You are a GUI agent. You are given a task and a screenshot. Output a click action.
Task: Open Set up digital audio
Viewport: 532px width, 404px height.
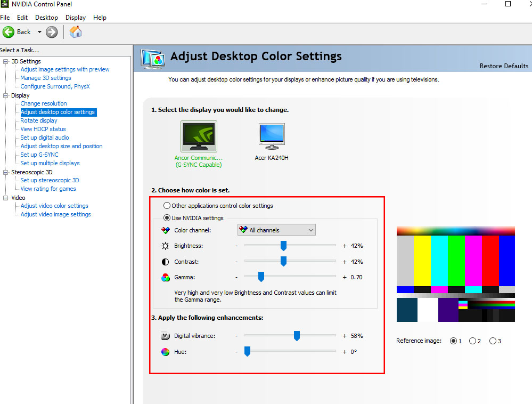point(45,138)
